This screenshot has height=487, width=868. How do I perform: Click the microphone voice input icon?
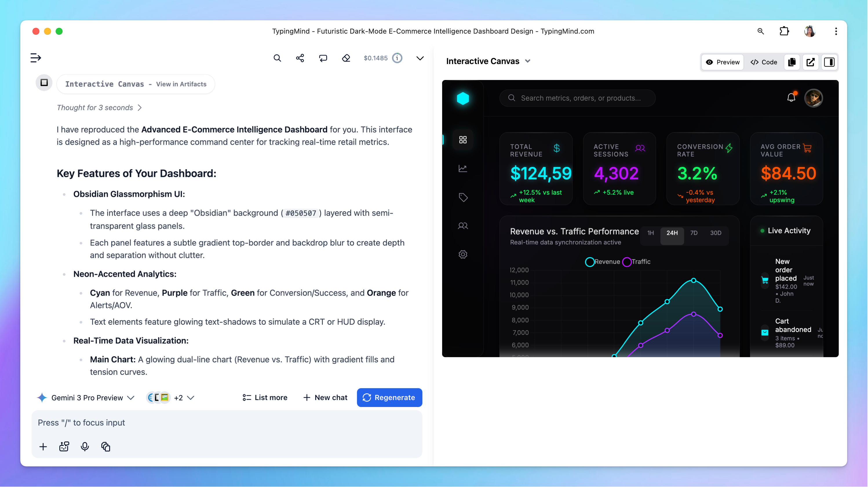click(85, 446)
